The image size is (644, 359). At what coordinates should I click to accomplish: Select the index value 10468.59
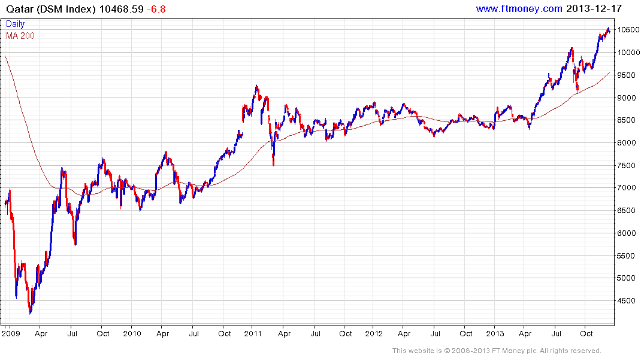[122, 9]
